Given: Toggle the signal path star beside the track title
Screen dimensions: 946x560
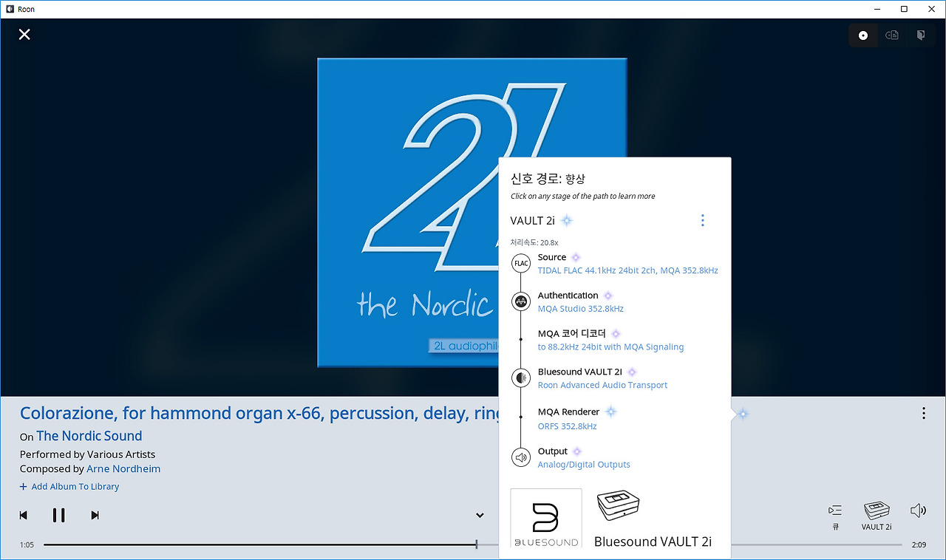Looking at the screenshot, I should coord(743,414).
